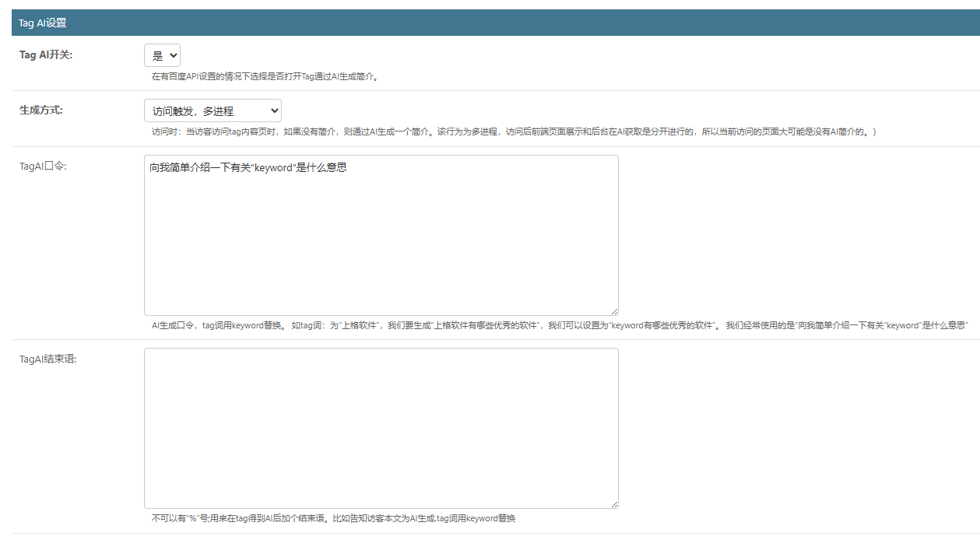
Task: Click the 访问时 description under 生成方式
Action: pos(514,131)
